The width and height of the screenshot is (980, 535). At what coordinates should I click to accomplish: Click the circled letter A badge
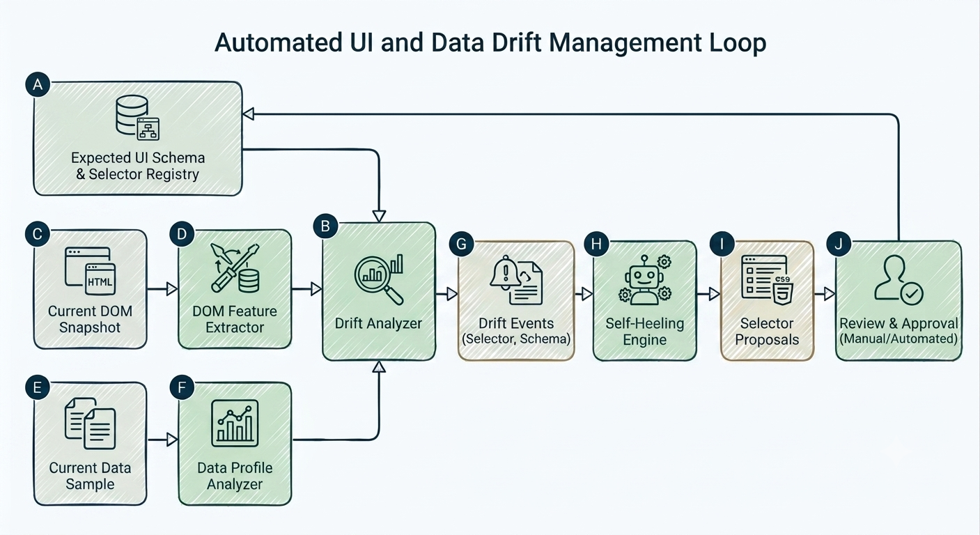coord(37,85)
